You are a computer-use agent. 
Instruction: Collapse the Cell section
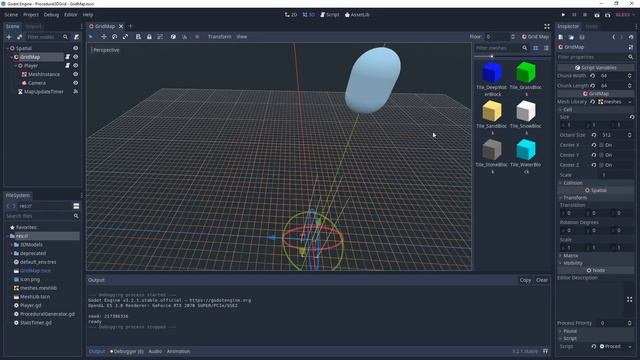click(x=596, y=109)
